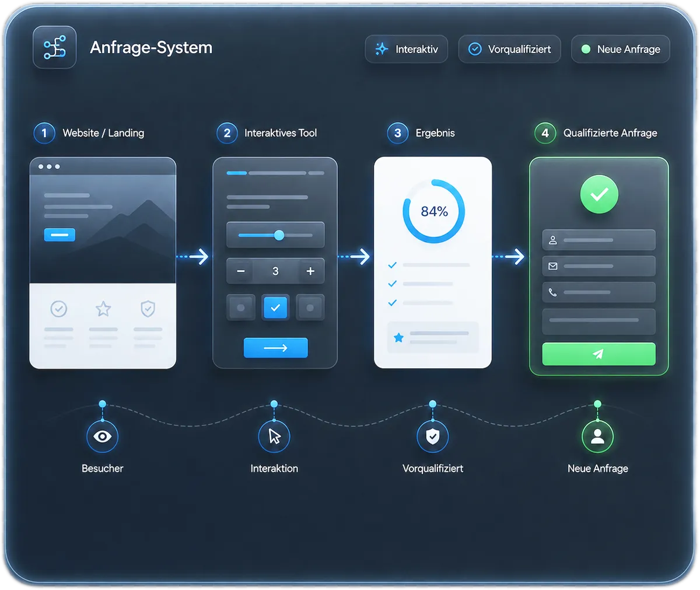Click the blue arrow next button in tool
This screenshot has width=700, height=590.
point(275,348)
